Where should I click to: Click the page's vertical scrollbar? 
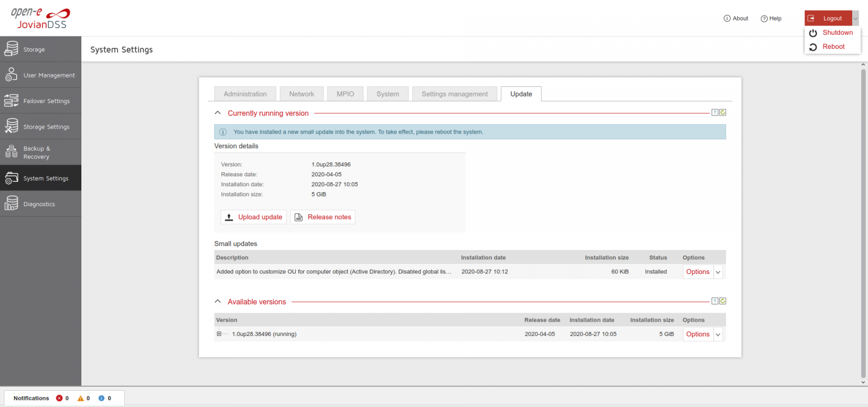863,223
